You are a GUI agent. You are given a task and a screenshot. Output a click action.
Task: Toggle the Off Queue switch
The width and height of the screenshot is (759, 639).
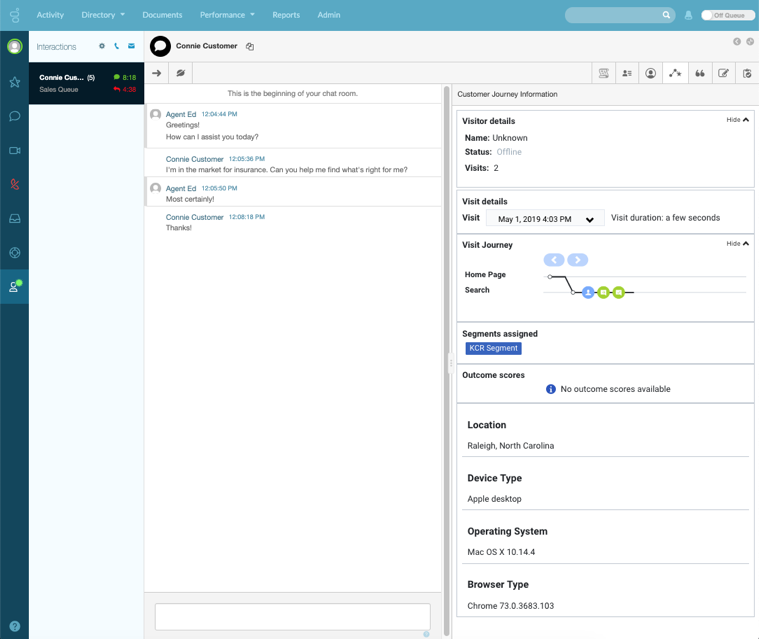[x=727, y=15]
